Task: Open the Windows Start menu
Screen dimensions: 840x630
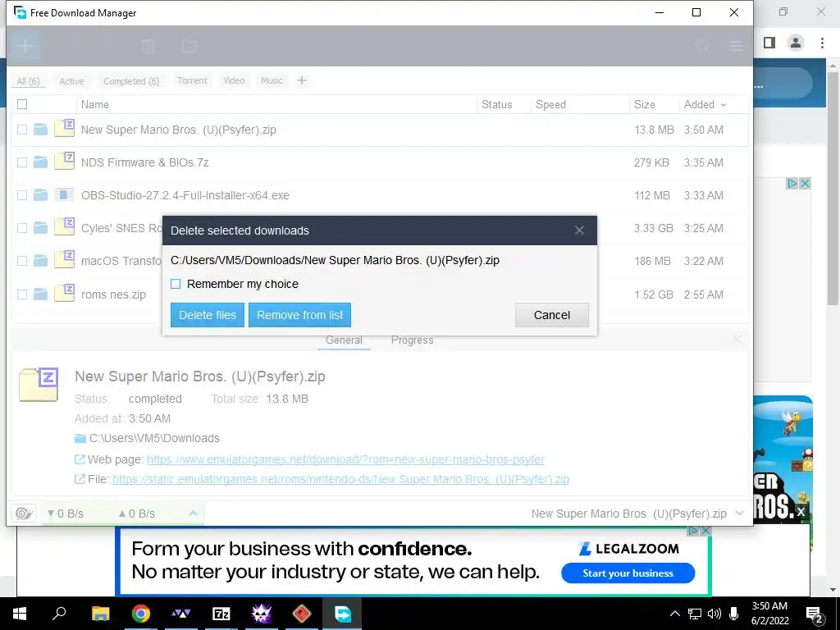Action: [x=20, y=614]
